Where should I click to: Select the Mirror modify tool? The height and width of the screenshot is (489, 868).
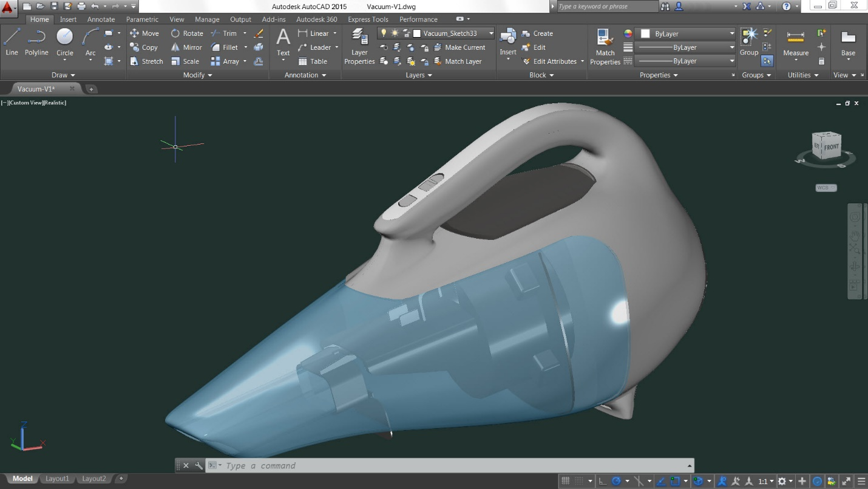[x=185, y=47]
